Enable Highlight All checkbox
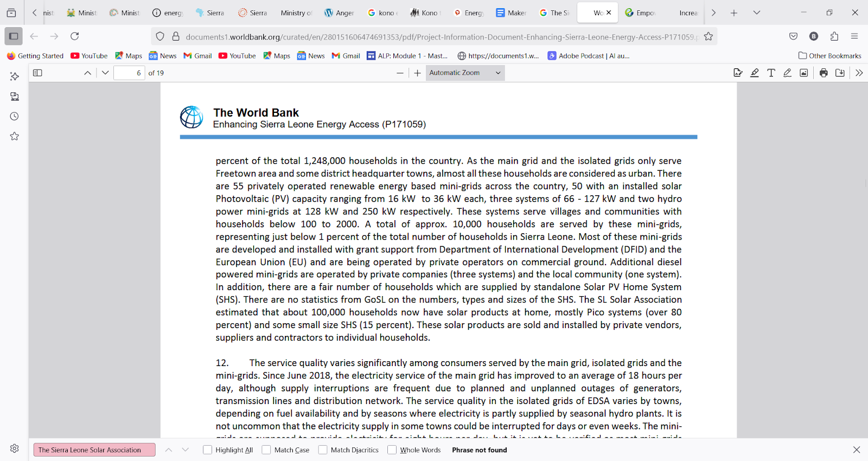 207,450
